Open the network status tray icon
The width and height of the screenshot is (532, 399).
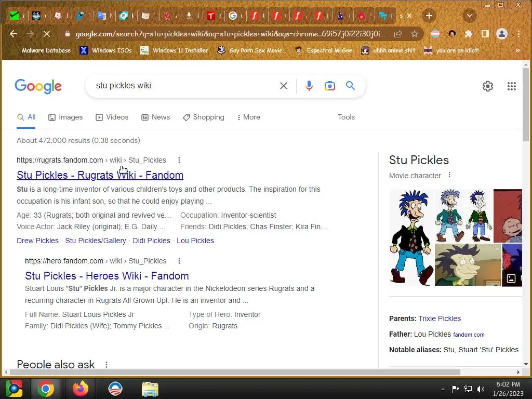468,389
